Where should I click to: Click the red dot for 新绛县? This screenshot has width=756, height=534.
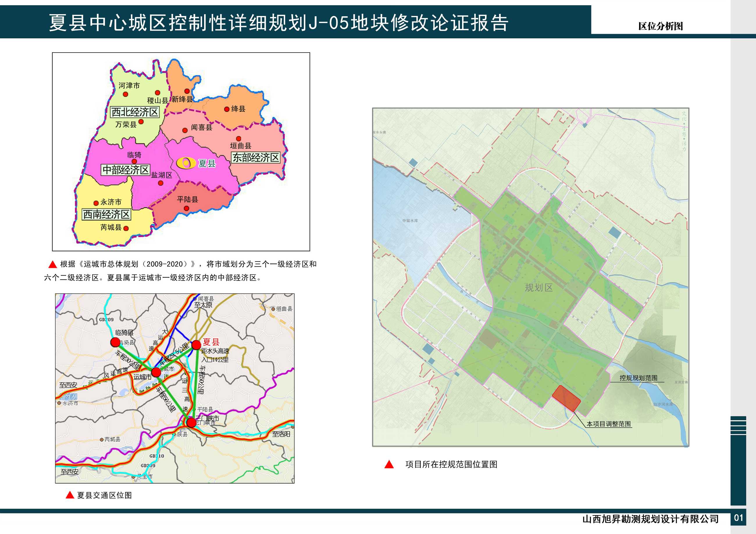[187, 91]
